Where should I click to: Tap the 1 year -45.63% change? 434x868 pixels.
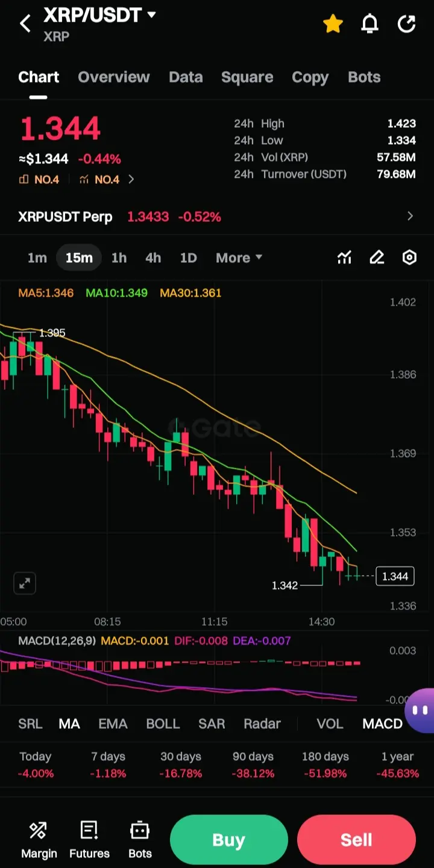coord(398,764)
